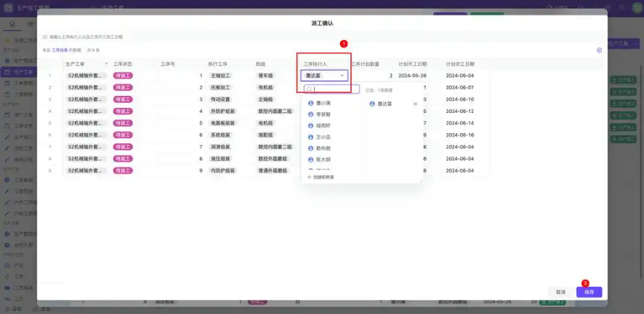Click the 内防护组装 process cell
Screen dimensions: 644x314
click(x=223, y=171)
